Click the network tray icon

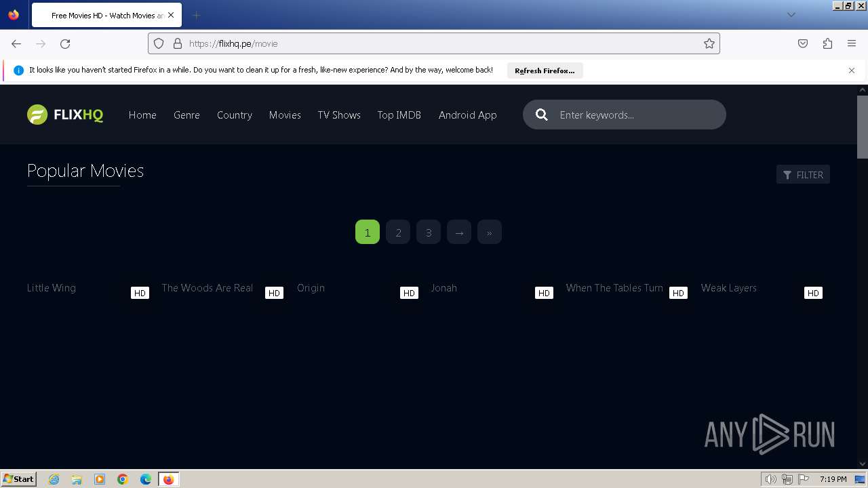787,479
